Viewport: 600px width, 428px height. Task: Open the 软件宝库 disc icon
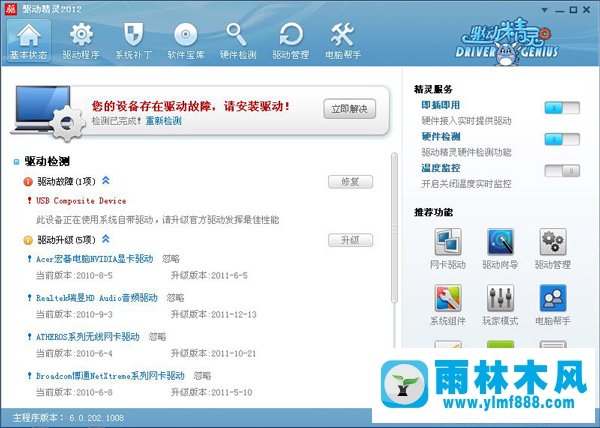point(186,41)
